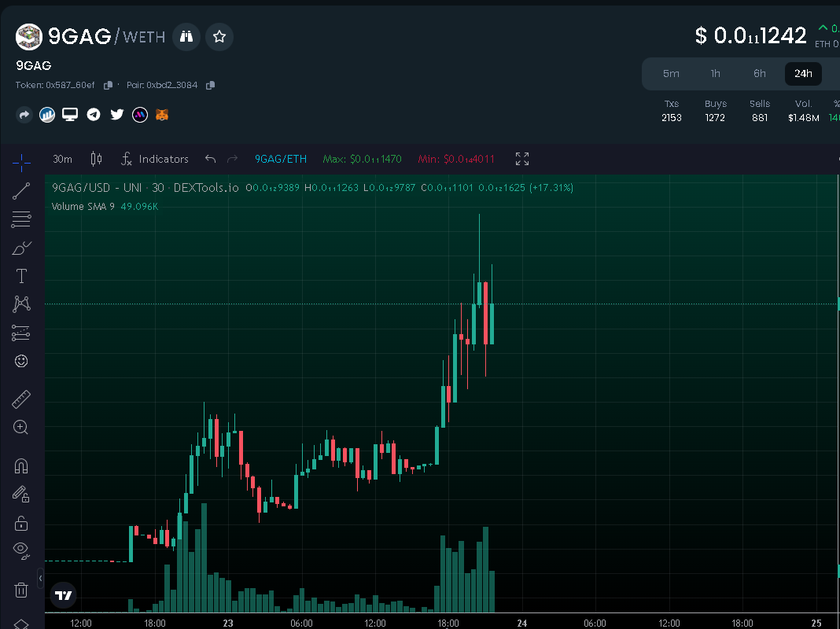Select the 6h stats timeframe tab
Image resolution: width=840 pixels, height=629 pixels.
pos(760,74)
